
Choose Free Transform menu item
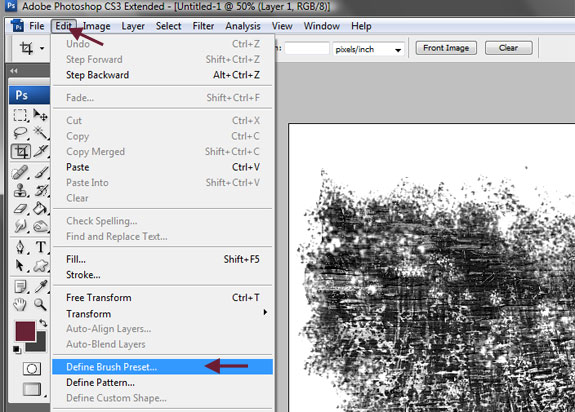[163, 298]
